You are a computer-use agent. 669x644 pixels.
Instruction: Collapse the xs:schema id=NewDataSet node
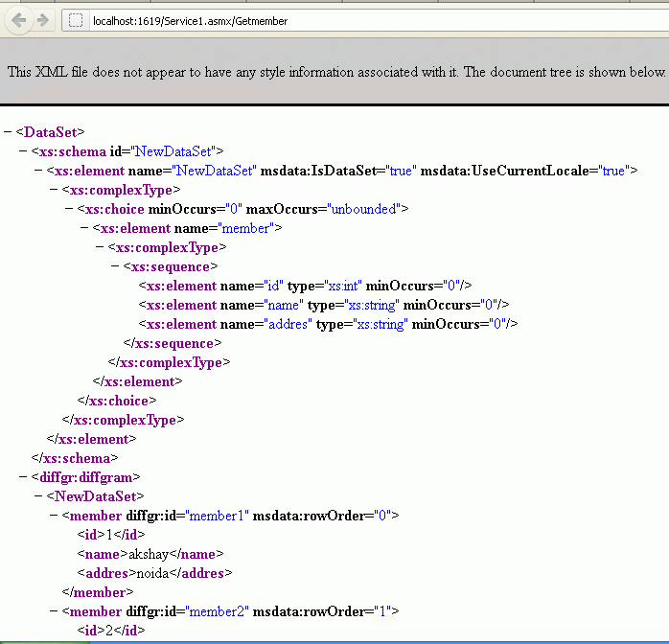coord(23,151)
